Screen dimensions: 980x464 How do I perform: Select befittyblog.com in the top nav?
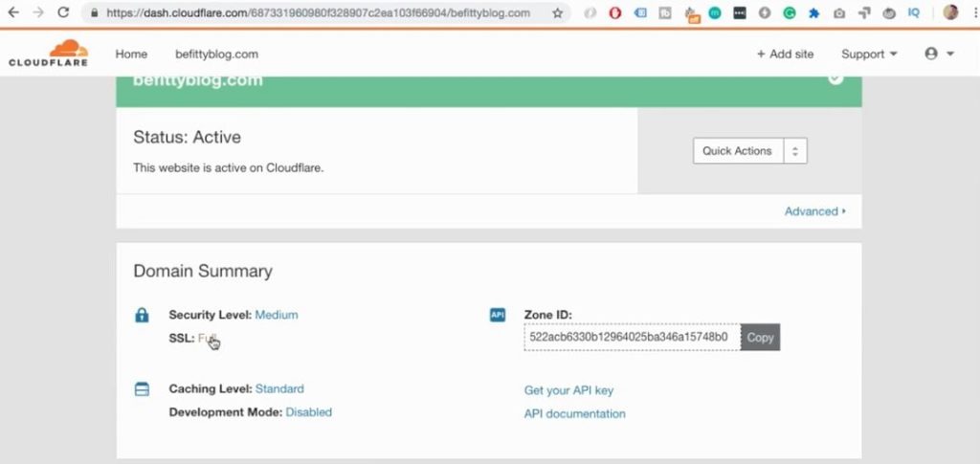(x=216, y=55)
